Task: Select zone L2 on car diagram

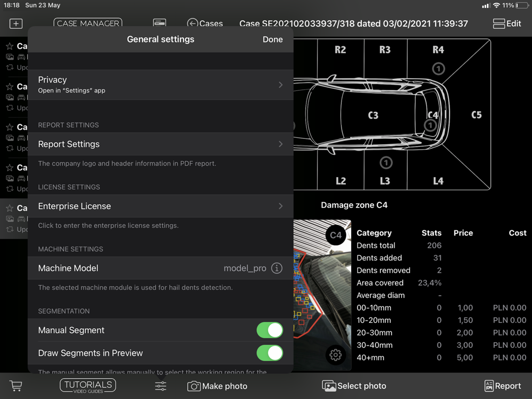Action: point(340,181)
